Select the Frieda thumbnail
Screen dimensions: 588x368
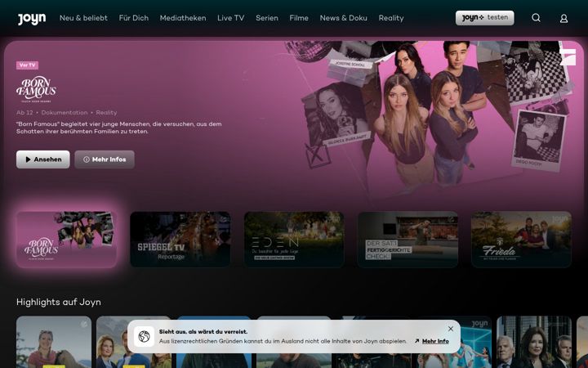pyautogui.click(x=521, y=239)
